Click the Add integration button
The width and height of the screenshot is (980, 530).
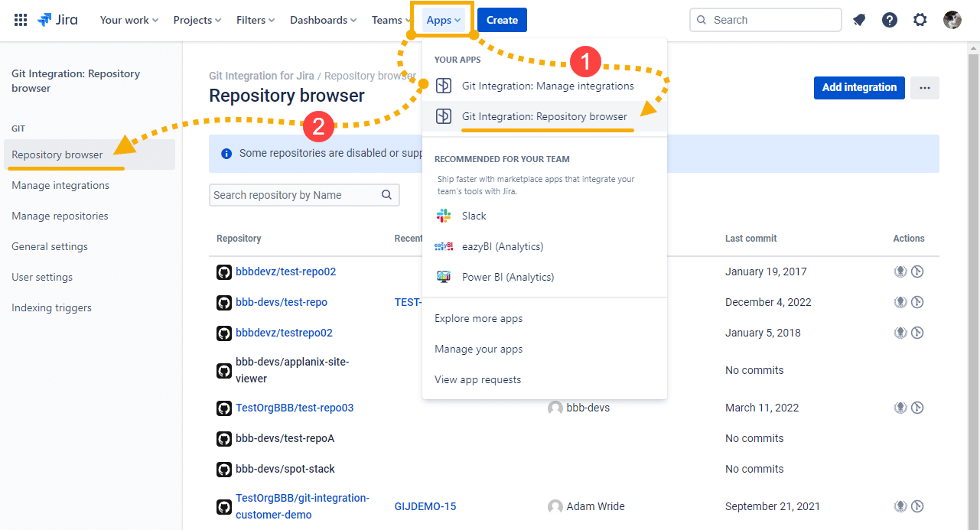pos(858,87)
